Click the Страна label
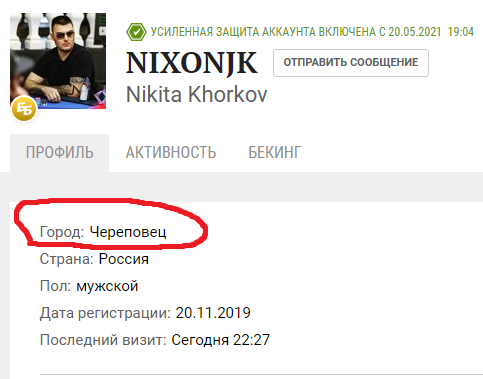The image size is (483, 379). pos(67,259)
